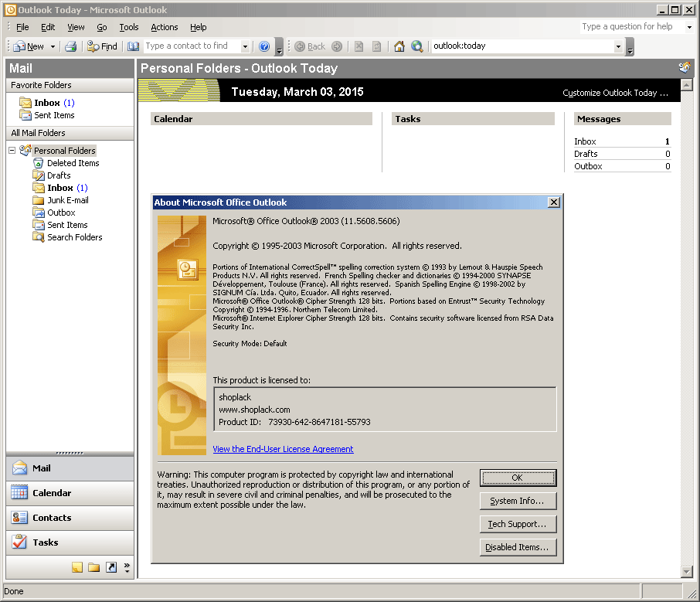
Task: Click the blue Microsoft Office Outlook Help icon
Action: [x=264, y=46]
